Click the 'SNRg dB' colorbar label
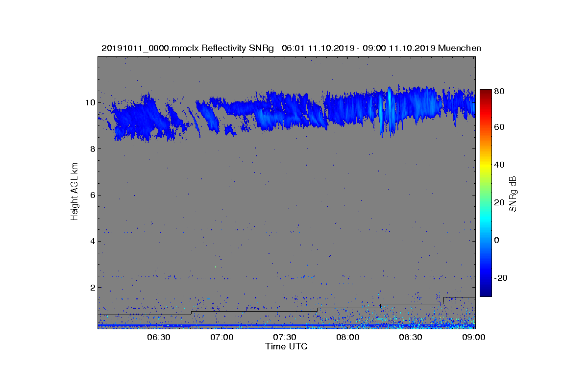This screenshot has height=392, width=588. (513, 194)
